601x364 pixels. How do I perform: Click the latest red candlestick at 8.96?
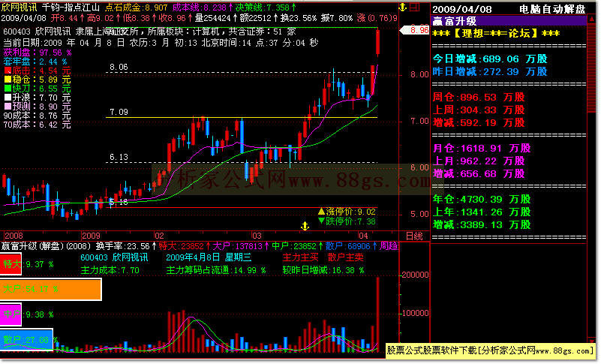click(377, 43)
